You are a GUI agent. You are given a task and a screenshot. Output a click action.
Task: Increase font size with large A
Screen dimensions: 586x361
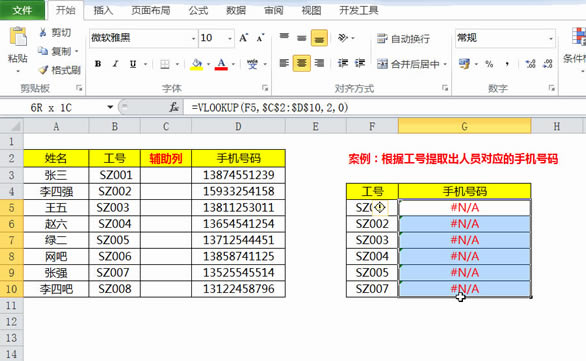(x=244, y=38)
